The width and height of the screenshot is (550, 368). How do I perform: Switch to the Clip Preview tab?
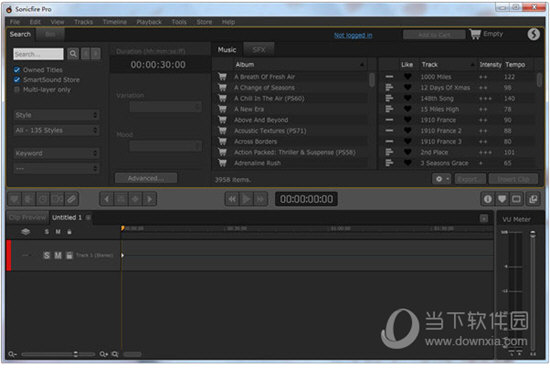point(27,218)
